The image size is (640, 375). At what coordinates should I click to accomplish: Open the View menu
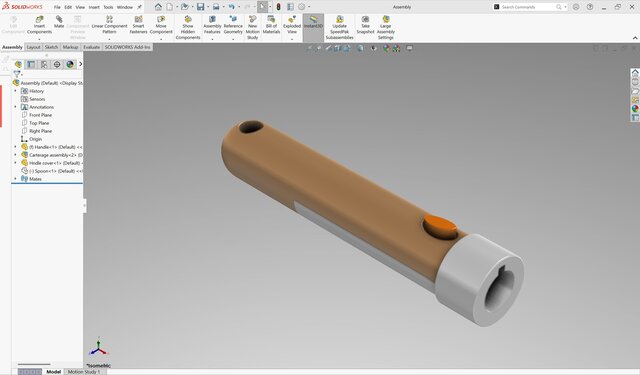(x=80, y=7)
